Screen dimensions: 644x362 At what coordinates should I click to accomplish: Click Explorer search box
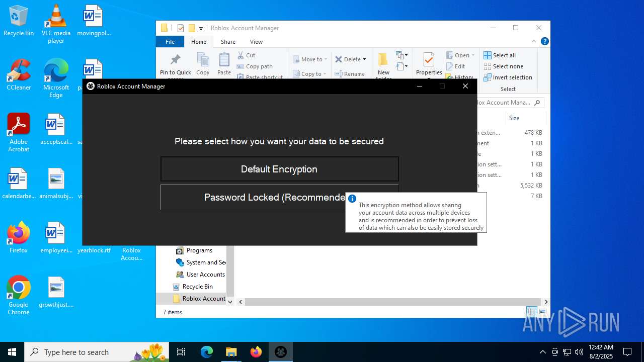[x=509, y=103]
